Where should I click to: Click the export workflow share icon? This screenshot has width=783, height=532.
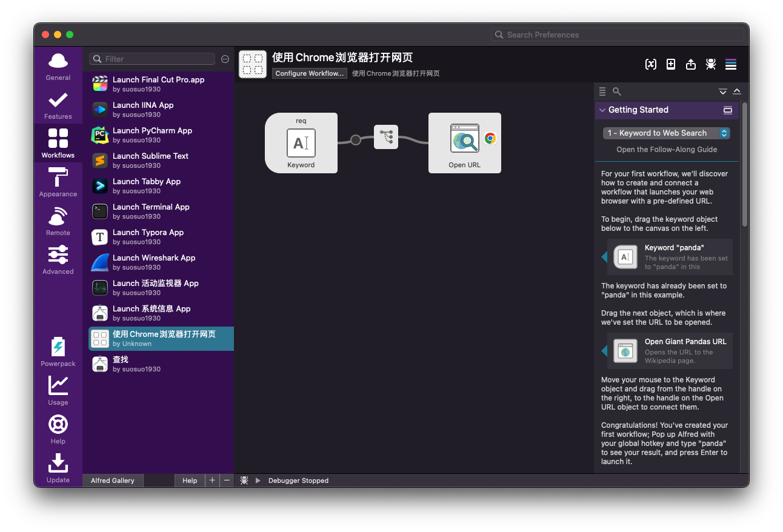coord(691,64)
